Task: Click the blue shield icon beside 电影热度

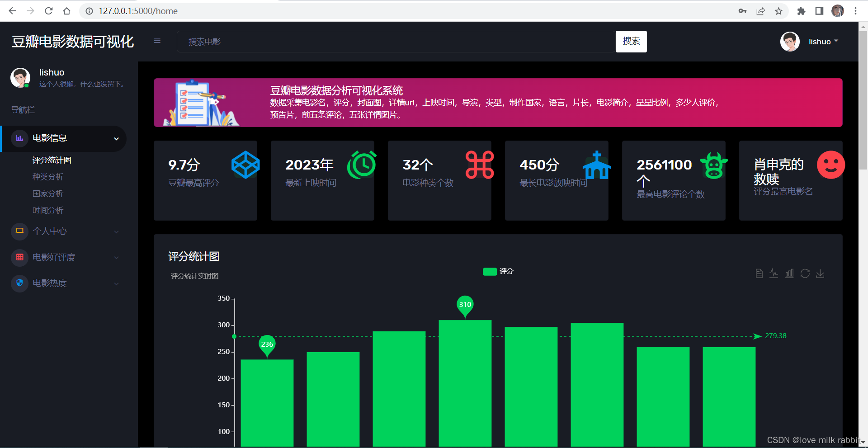Action: [x=19, y=283]
